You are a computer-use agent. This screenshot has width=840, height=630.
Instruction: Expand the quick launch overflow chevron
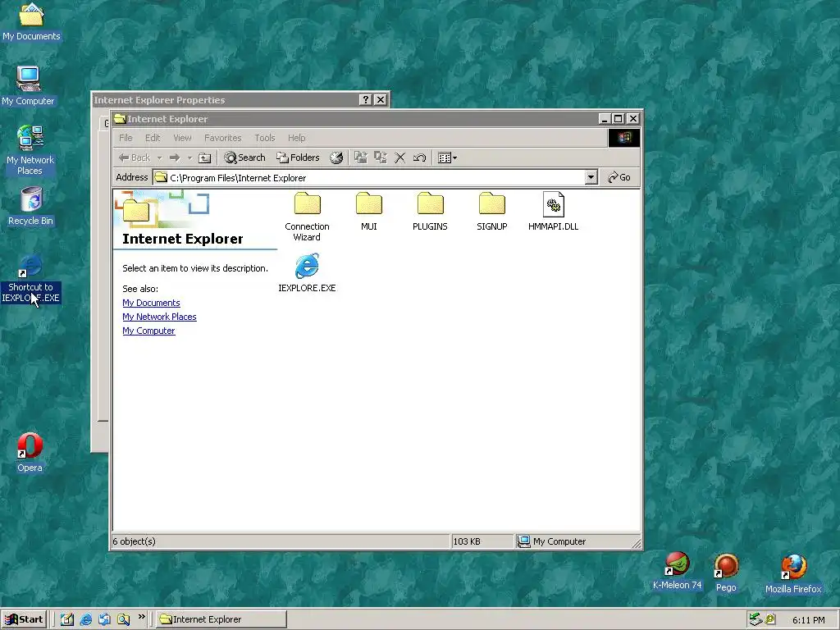coord(141,617)
